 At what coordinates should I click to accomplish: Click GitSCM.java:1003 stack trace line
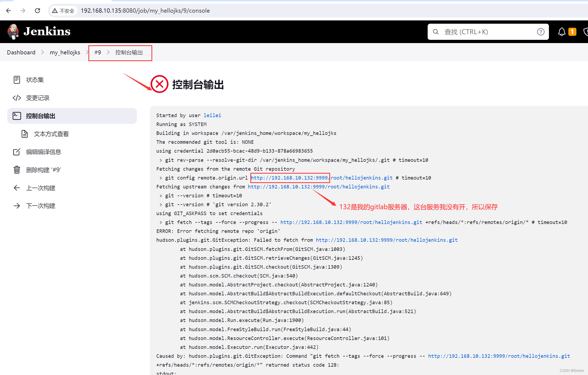263,249
